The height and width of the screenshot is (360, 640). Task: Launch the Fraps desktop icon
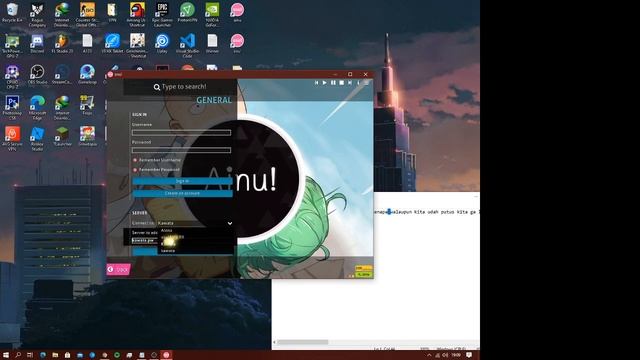(x=87, y=105)
